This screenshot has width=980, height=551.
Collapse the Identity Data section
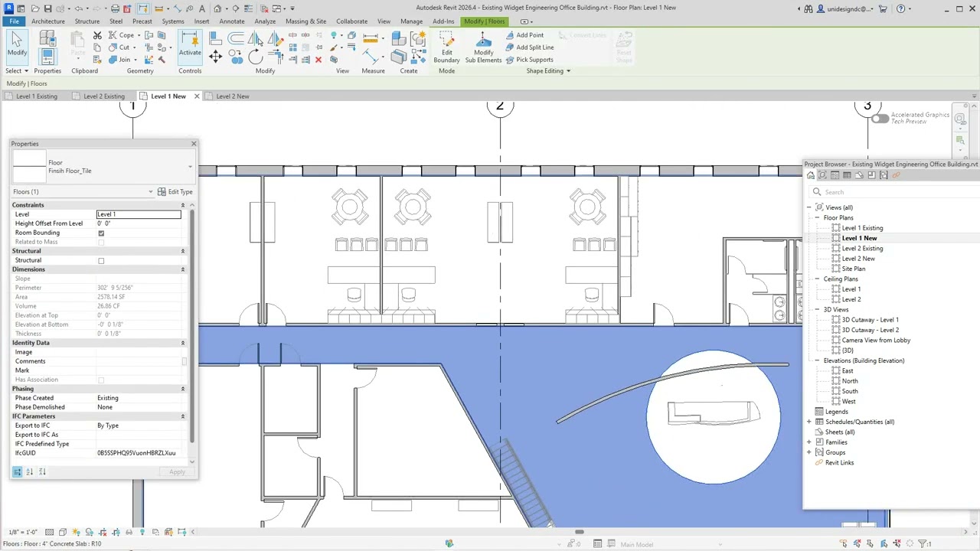pyautogui.click(x=182, y=343)
